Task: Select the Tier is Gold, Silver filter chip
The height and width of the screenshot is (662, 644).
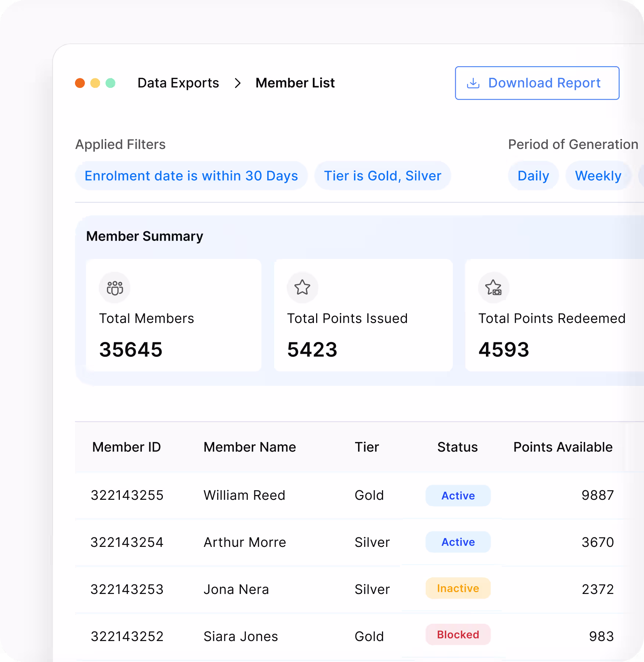Action: 383,176
